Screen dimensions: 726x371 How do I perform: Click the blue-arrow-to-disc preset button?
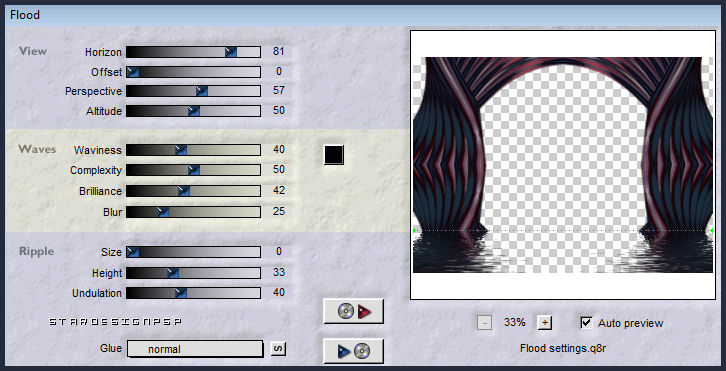353,351
